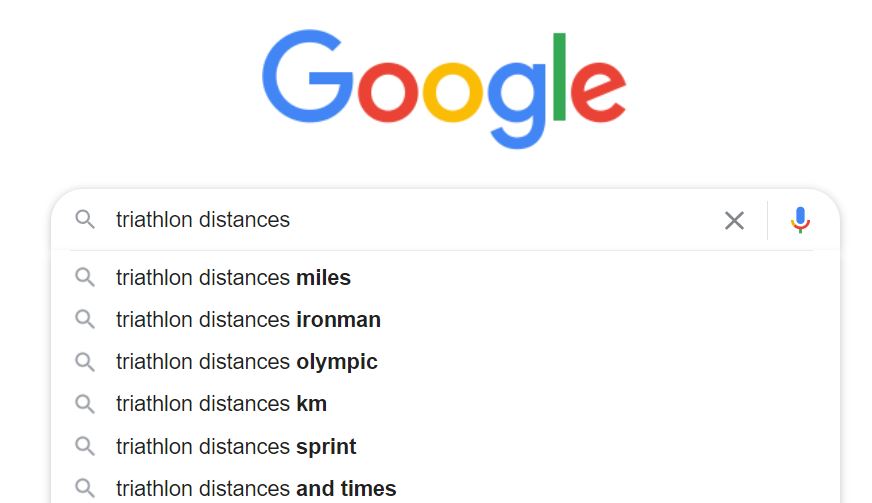Focus the 'triathlon distances' search field
The image size is (872, 503).
coord(412,220)
